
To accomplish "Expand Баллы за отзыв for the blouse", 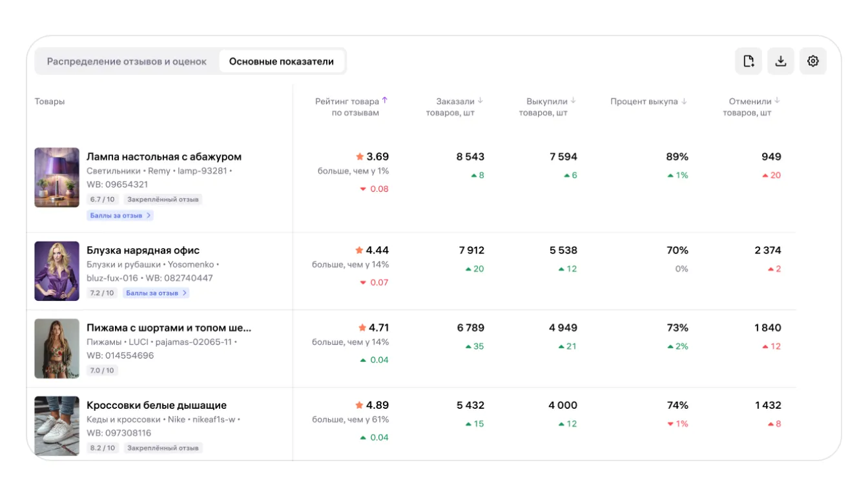I will click(156, 293).
